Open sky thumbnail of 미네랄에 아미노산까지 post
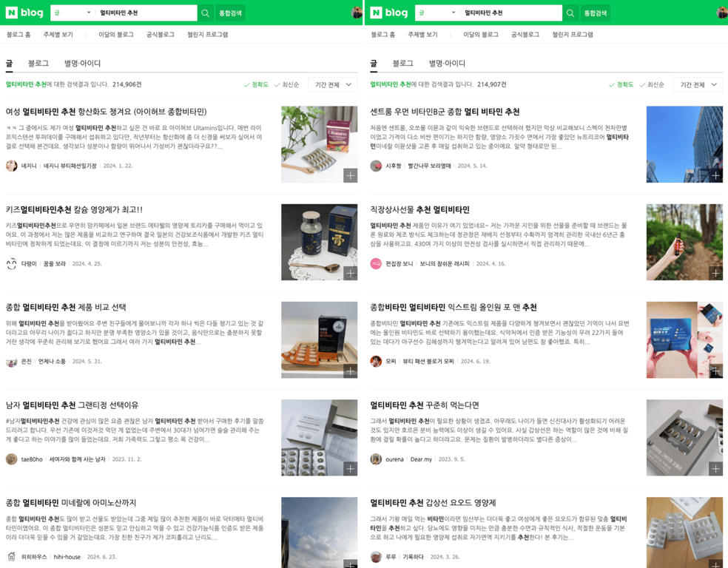The image size is (728, 568). [320, 532]
